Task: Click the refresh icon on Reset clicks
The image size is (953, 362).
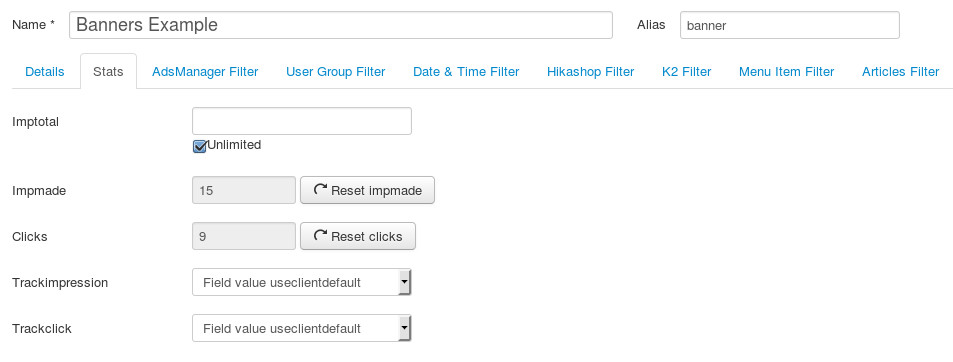Action: 320,236
